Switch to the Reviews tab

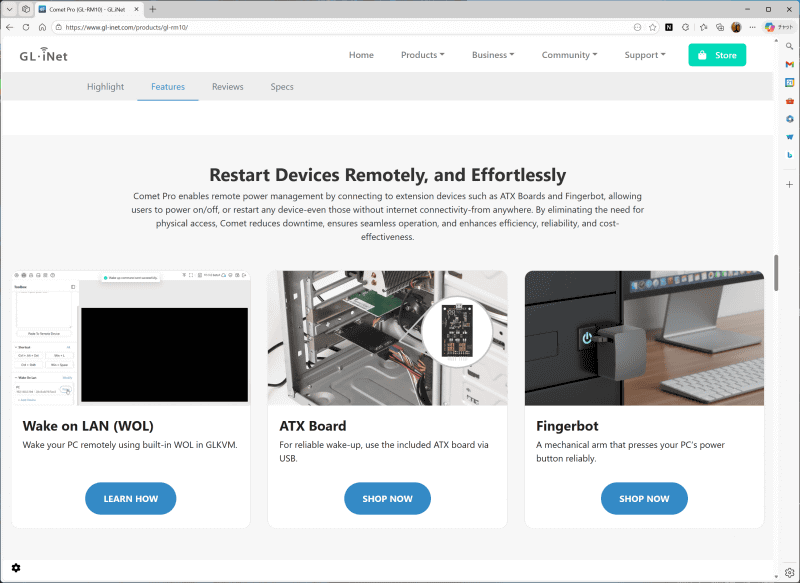pos(228,87)
